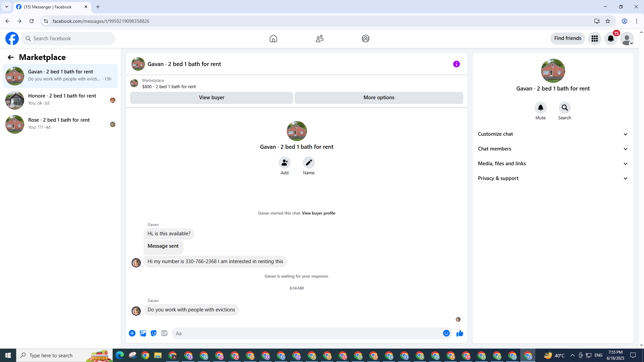Open Rose's 2 bed 1 bath conversation

tap(60, 124)
